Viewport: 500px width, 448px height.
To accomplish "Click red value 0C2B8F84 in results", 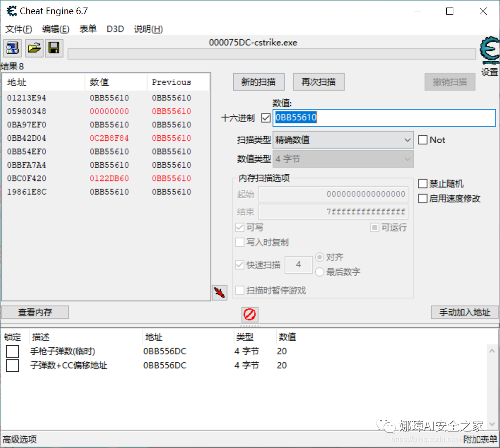I will (x=109, y=138).
